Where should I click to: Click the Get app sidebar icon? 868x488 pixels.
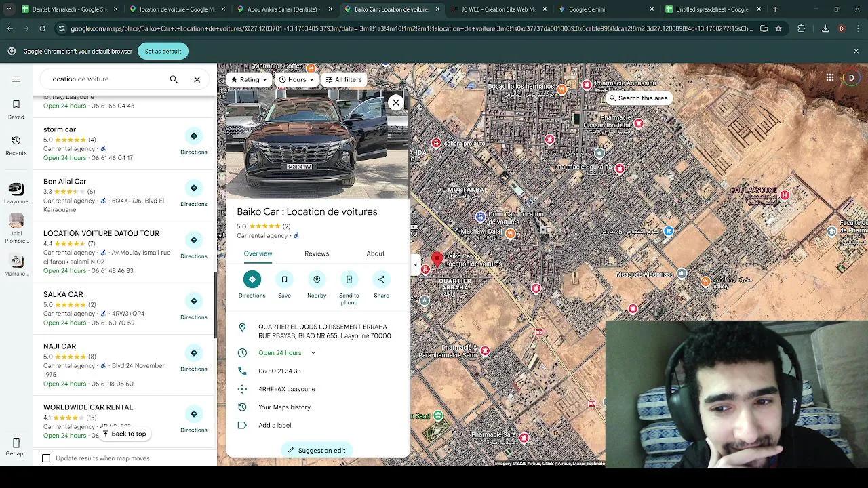[16, 445]
